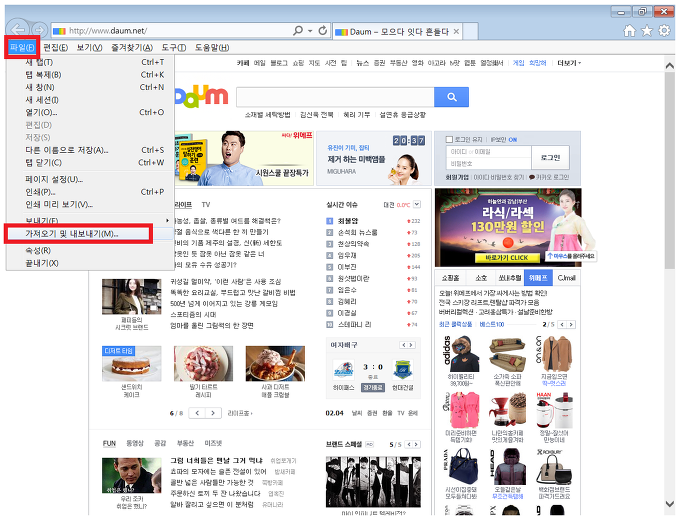
Task: Click the page scrollbar up arrow
Action: pyautogui.click(x=669, y=65)
